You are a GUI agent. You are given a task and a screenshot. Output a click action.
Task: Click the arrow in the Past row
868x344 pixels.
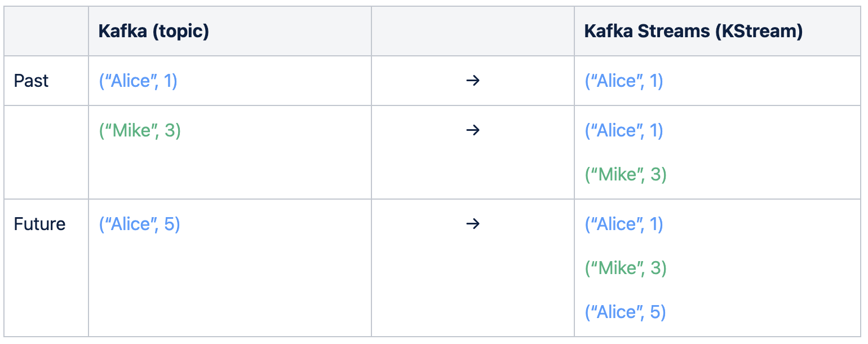pos(472,81)
